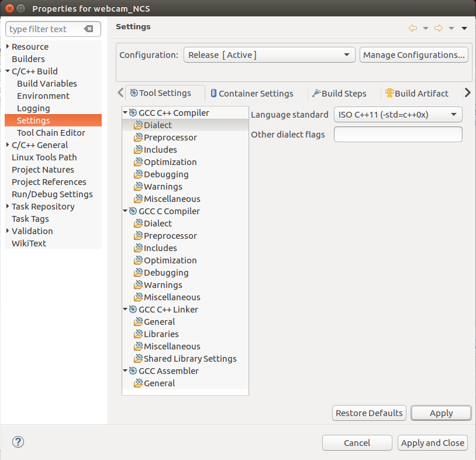
Task: Click the icon beside GCC Assembler
Action: pyautogui.click(x=133, y=370)
